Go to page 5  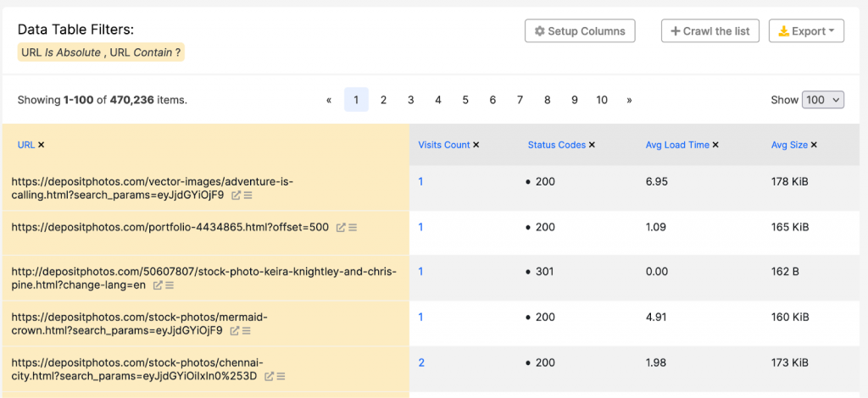(x=465, y=100)
